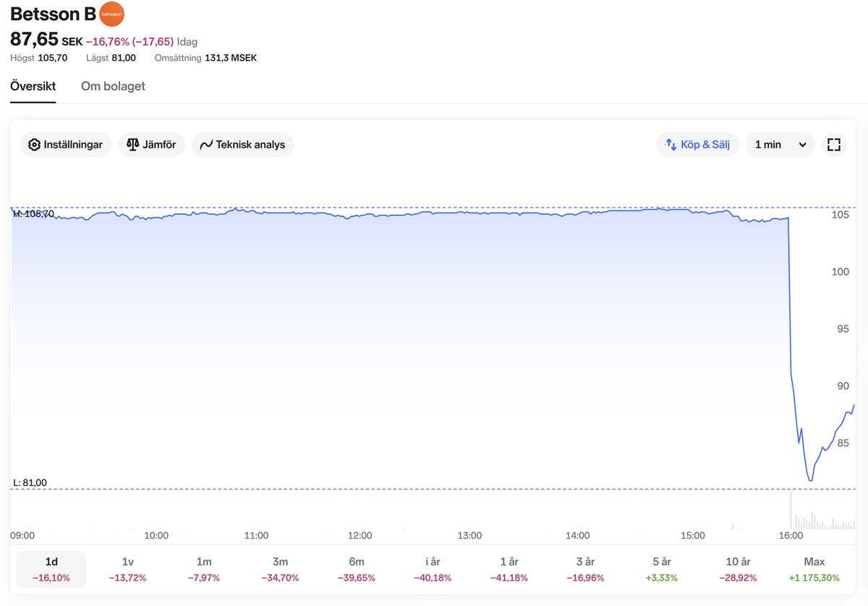The image size is (868, 606).
Task: Click the Idag label beside the change
Action: point(187,42)
